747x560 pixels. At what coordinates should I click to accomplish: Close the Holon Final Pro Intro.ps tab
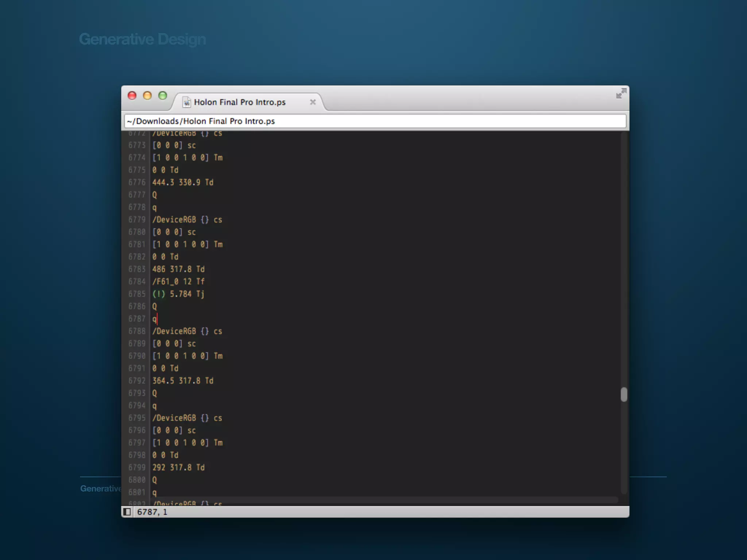click(313, 102)
